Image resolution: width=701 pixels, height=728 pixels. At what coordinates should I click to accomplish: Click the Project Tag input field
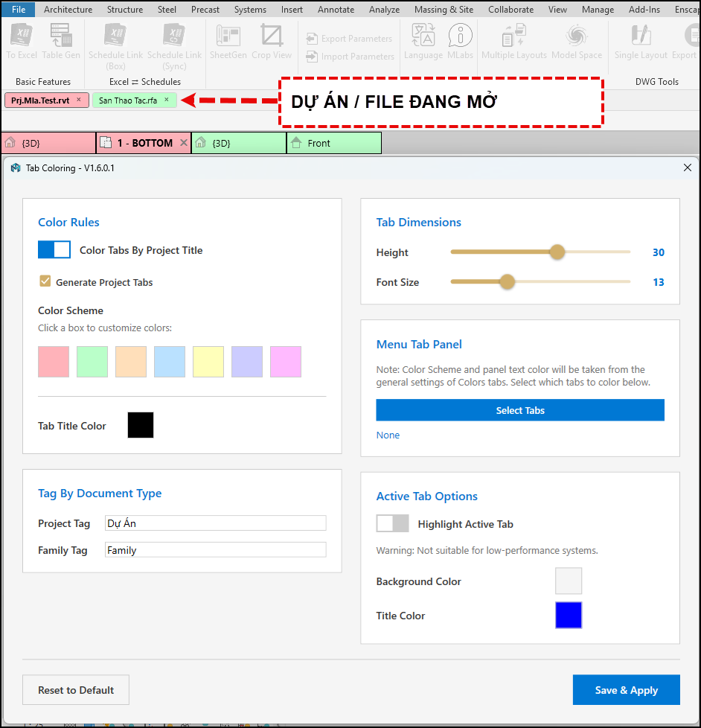click(215, 523)
